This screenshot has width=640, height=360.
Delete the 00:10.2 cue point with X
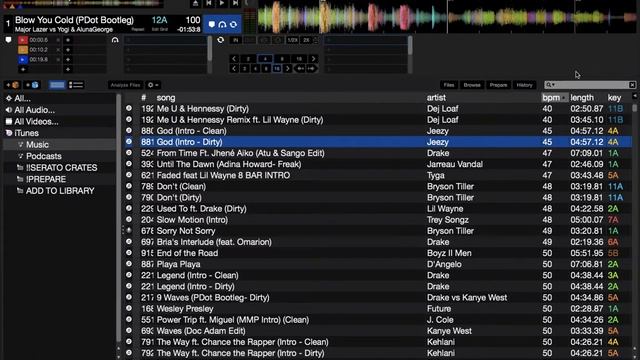(x=58, y=50)
